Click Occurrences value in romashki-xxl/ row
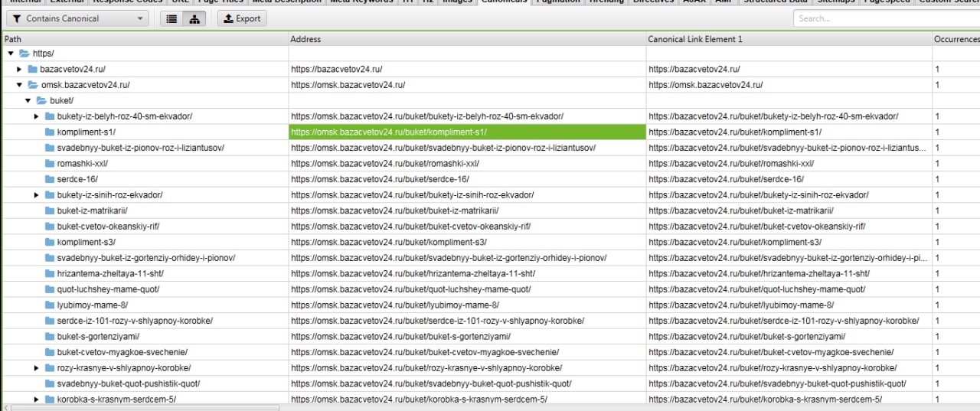This screenshot has height=411, width=980. pos(937,163)
